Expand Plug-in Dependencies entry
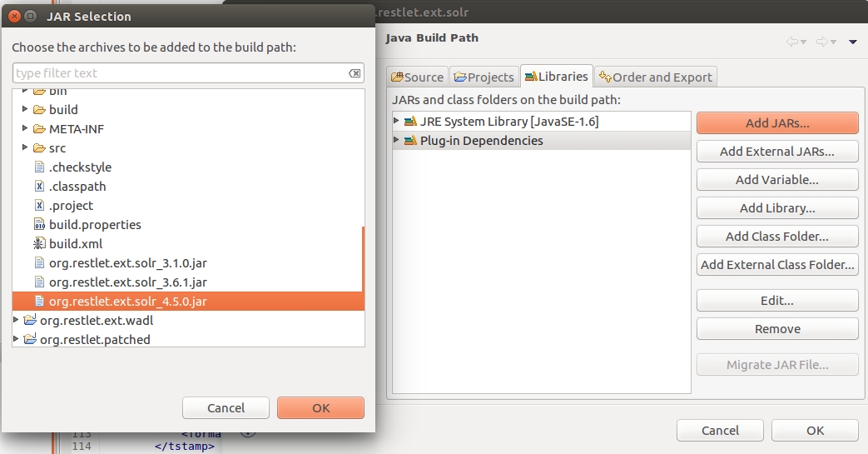 pyautogui.click(x=396, y=140)
